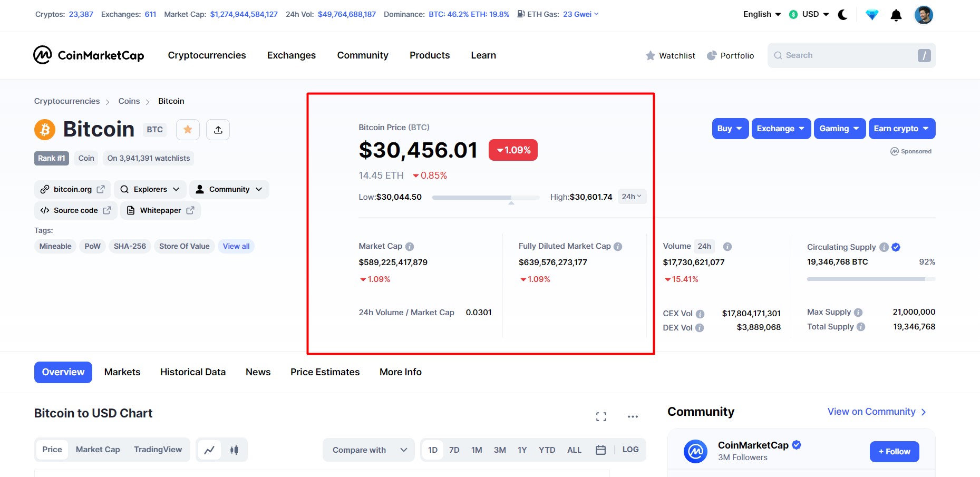Viewport: 980px width, 477px height.
Task: Select 1D chart range
Action: click(x=433, y=450)
